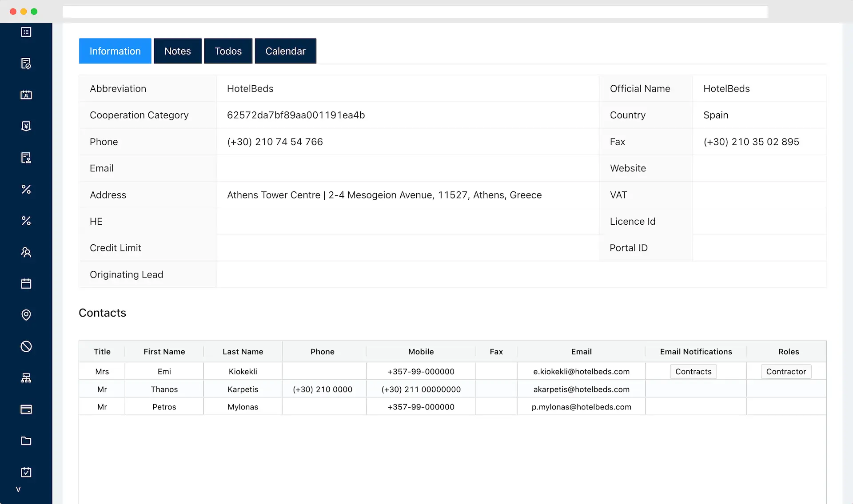Click the Contracts tag in Emi's row
The height and width of the screenshot is (504, 853).
pyautogui.click(x=693, y=372)
